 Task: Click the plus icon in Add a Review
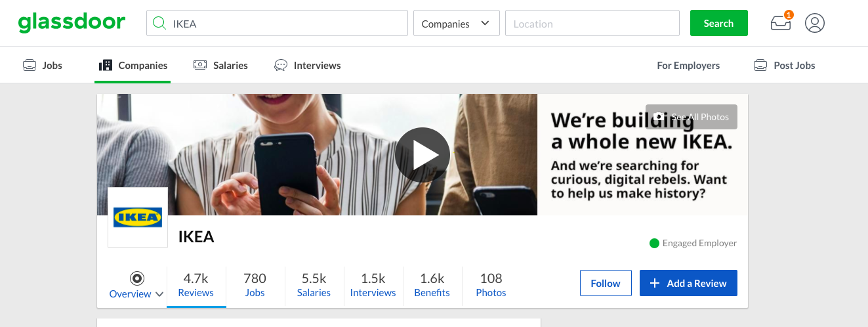(655, 283)
